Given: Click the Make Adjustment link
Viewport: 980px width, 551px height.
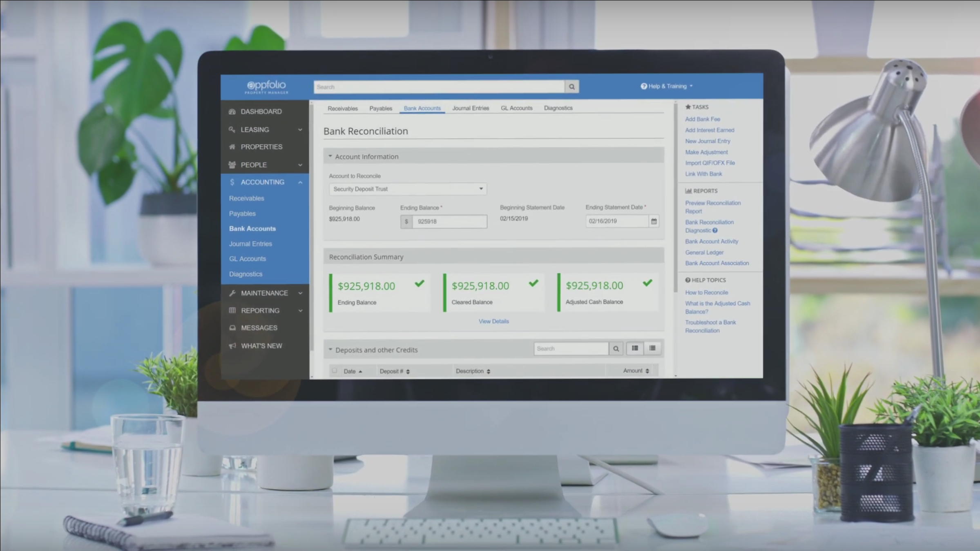Looking at the screenshot, I should [x=706, y=152].
